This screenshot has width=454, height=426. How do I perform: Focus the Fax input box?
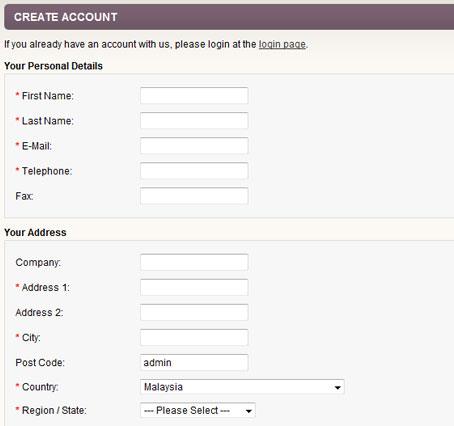(194, 196)
